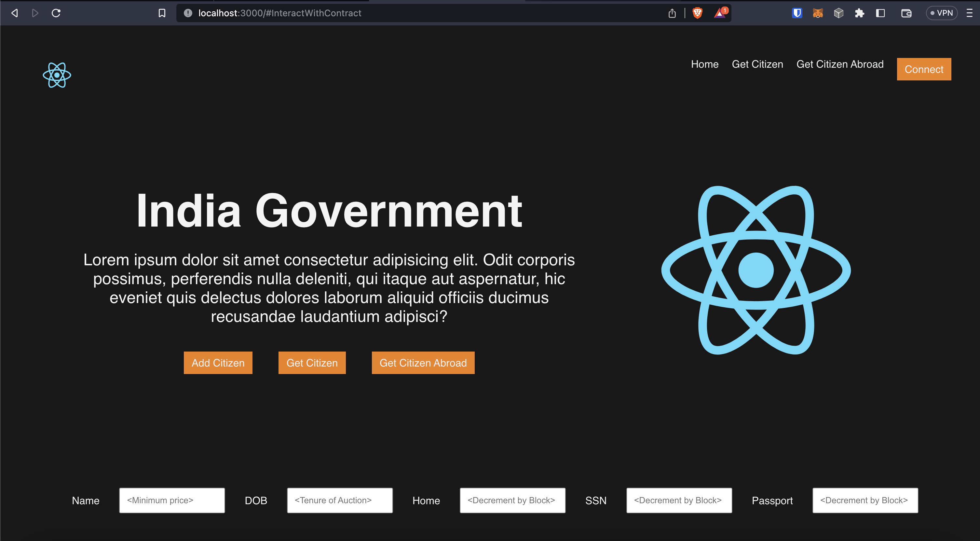Toggle the VPN button
Viewport: 980px width, 541px height.
tap(941, 13)
